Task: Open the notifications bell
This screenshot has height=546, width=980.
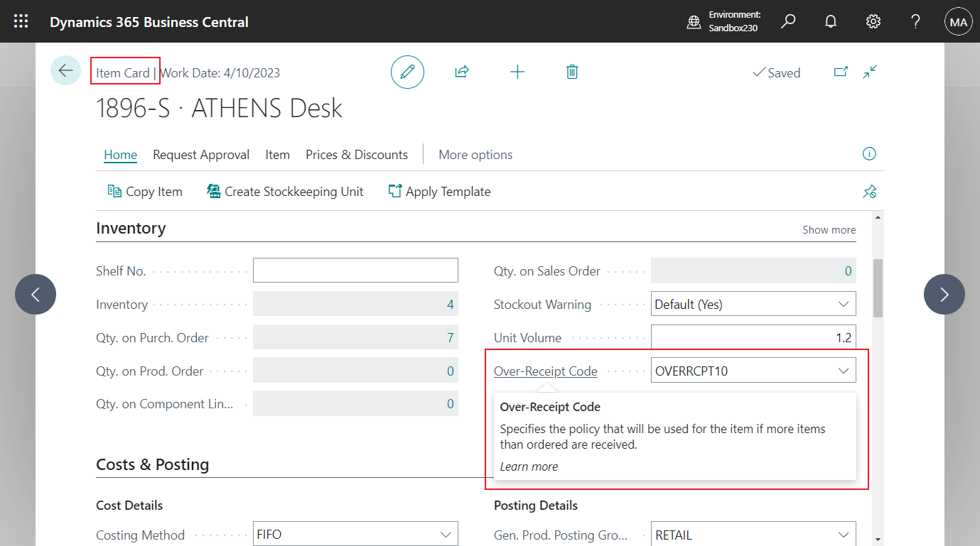Action: [830, 21]
